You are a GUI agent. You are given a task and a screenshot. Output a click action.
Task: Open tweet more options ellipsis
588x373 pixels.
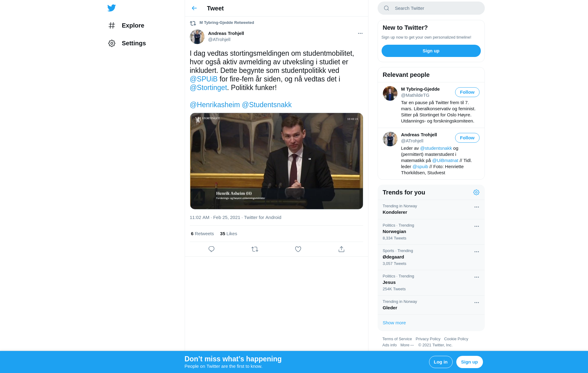pos(360,33)
